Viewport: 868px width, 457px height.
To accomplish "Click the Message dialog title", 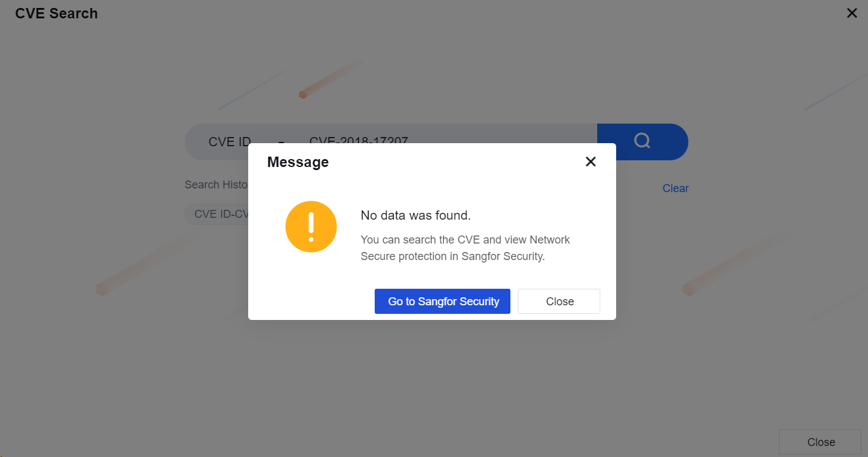I will click(x=298, y=162).
